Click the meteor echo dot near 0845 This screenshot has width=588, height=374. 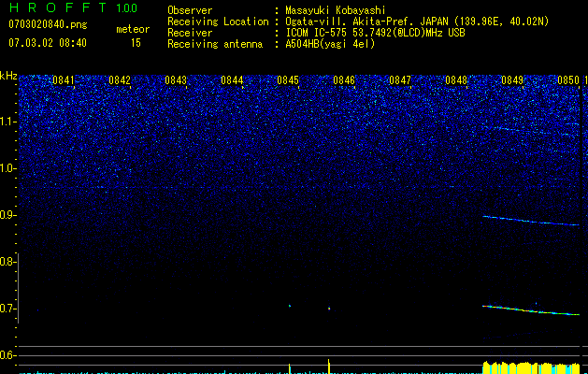pos(290,306)
